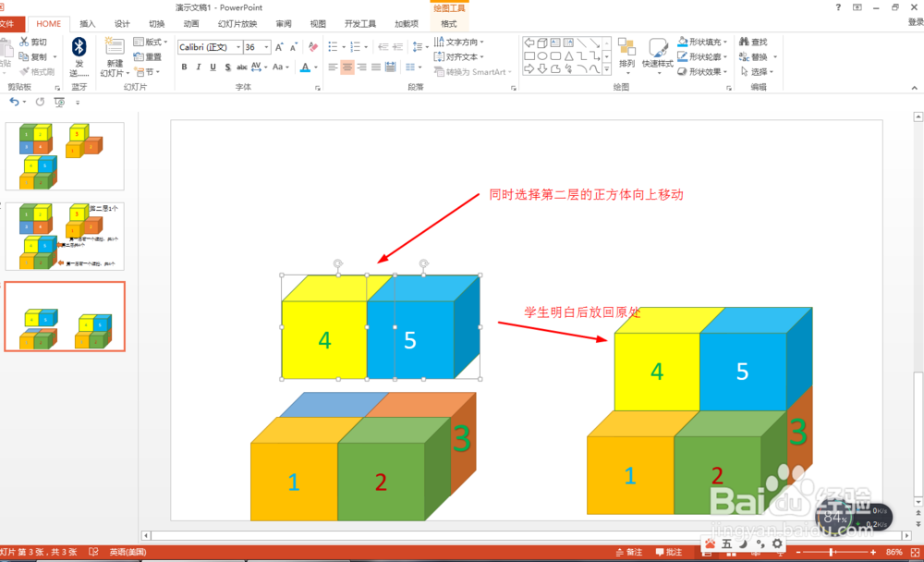924x562 pixels.
Task: Increase font size with the larger A icon
Action: pyautogui.click(x=279, y=47)
